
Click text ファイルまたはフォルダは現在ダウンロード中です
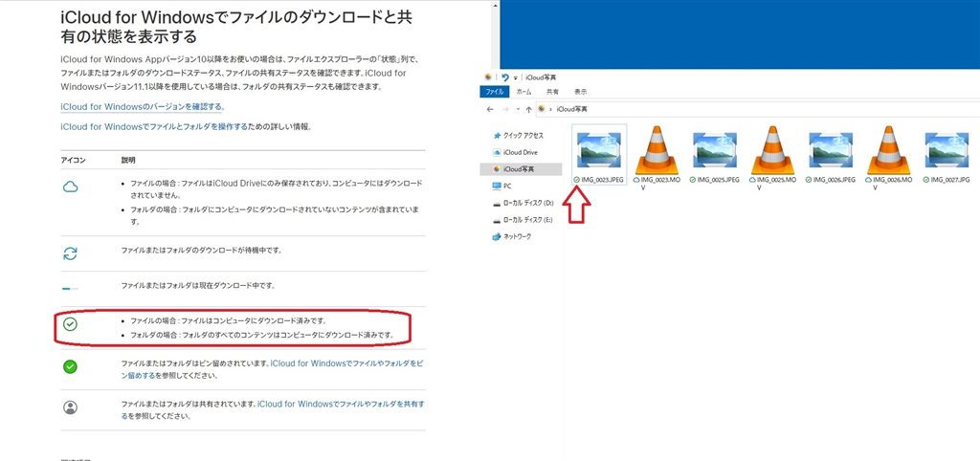[198, 285]
